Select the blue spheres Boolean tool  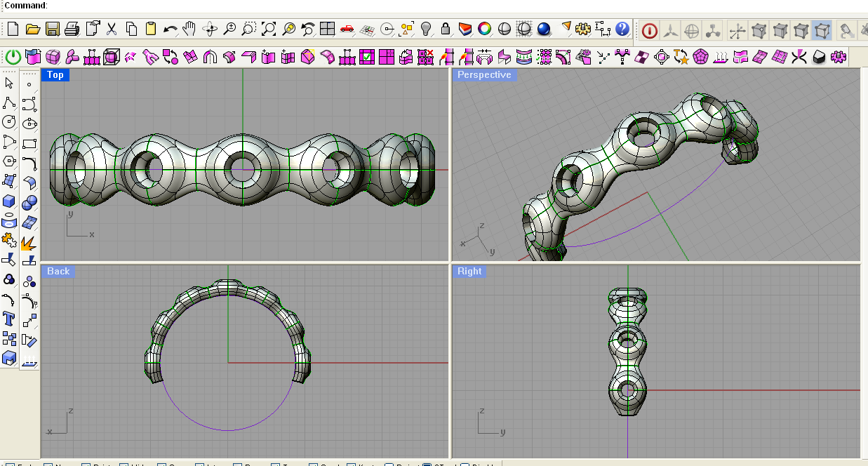(29, 203)
